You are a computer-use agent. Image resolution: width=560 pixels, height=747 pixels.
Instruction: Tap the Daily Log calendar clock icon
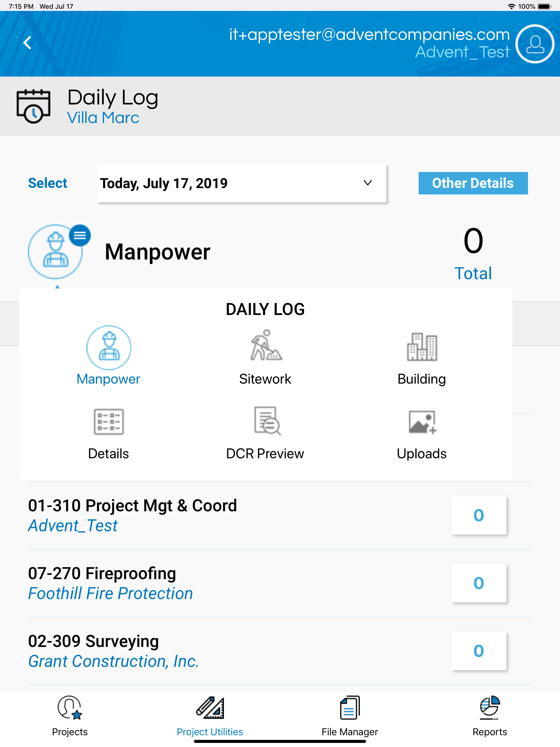(33, 106)
